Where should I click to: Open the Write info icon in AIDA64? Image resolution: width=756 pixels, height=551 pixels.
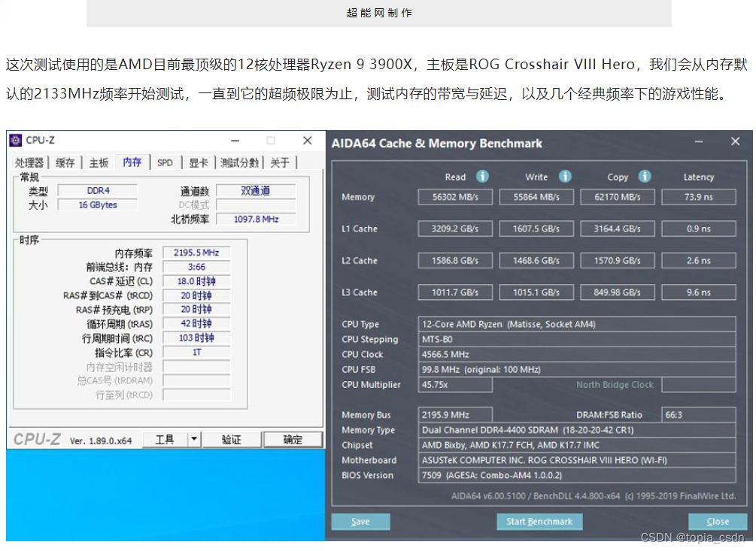(565, 177)
